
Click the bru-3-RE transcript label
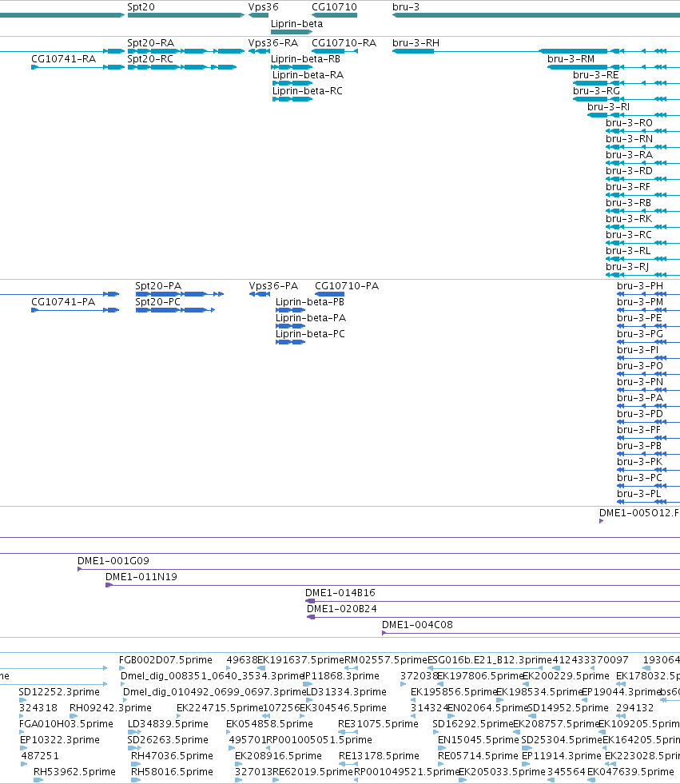pos(596,75)
